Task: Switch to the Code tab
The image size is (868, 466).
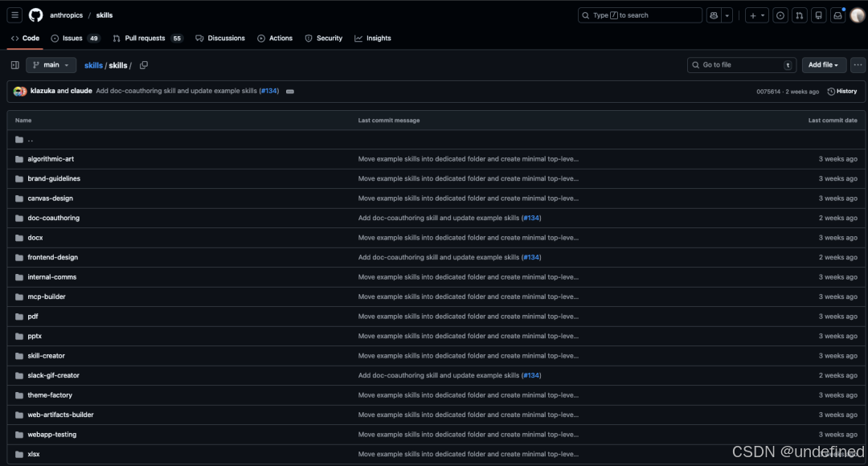Action: coord(26,39)
